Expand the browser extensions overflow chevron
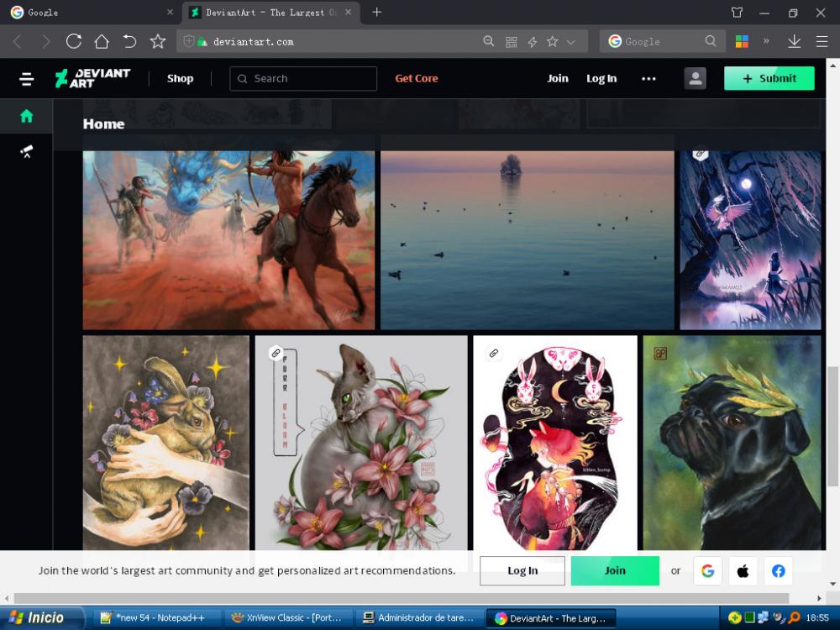The height and width of the screenshot is (630, 840). coord(766,41)
